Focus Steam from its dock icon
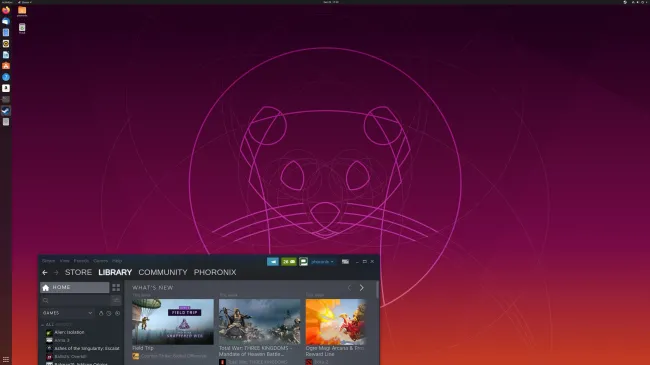650x365 pixels. [6, 111]
